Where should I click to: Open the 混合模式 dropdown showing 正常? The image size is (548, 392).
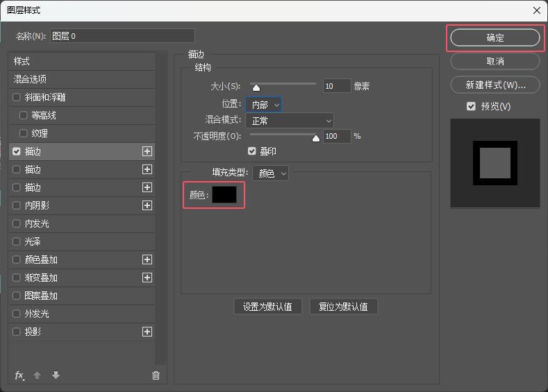coord(290,121)
